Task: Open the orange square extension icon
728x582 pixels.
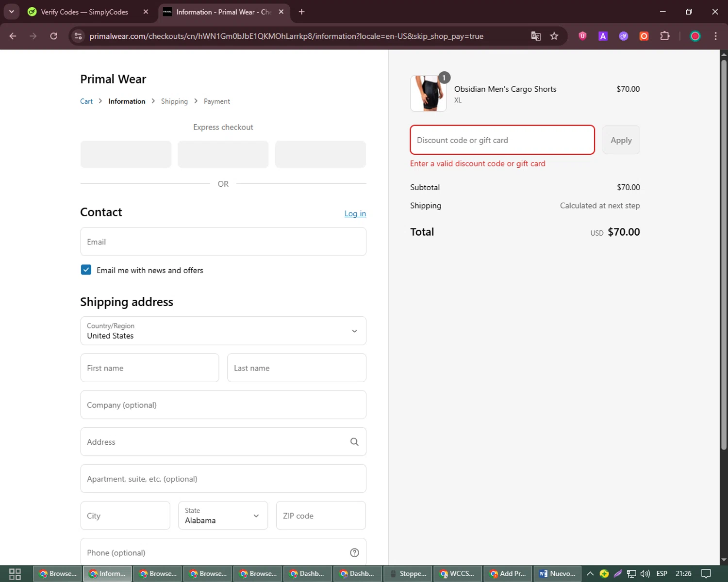Action: pyautogui.click(x=644, y=36)
